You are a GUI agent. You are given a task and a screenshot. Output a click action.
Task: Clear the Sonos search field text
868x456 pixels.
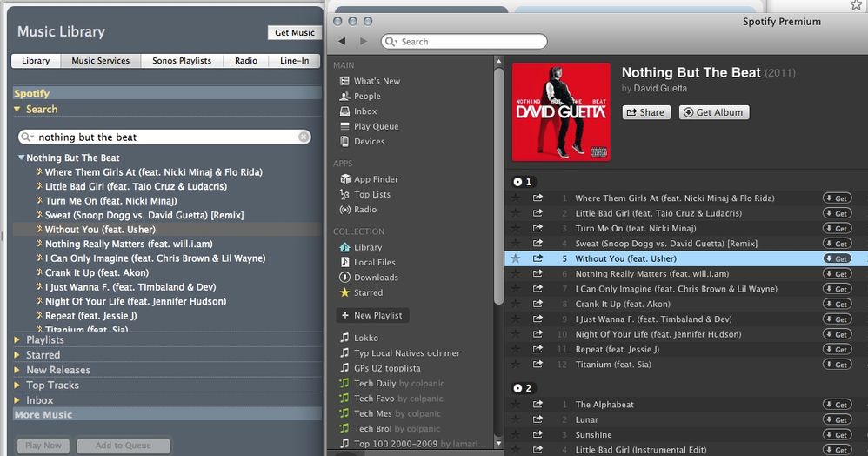click(304, 137)
